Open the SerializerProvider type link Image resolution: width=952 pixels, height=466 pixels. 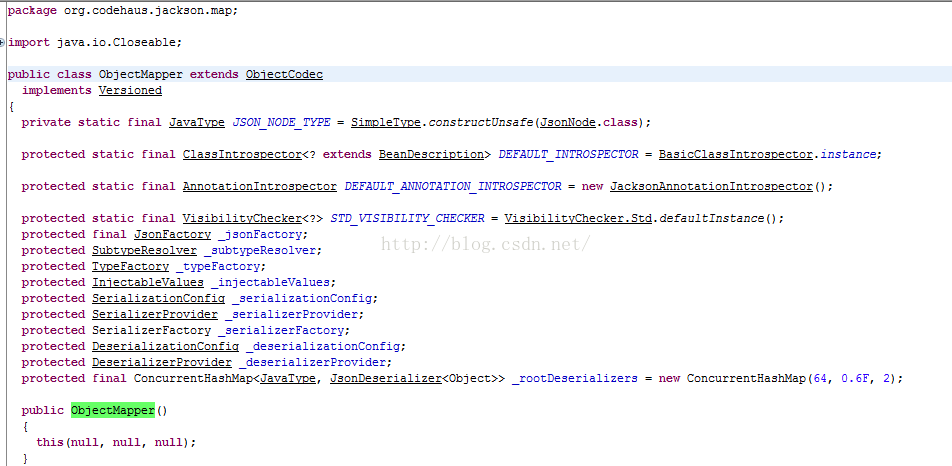[x=155, y=314]
